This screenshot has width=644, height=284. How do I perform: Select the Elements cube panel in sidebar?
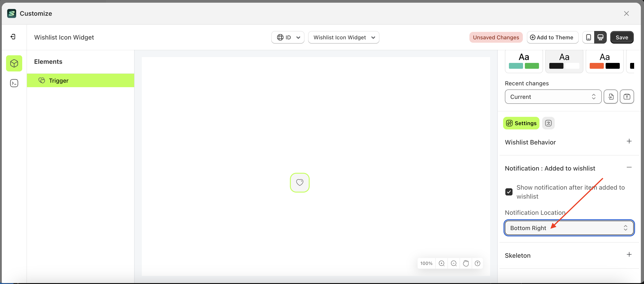pyautogui.click(x=14, y=63)
